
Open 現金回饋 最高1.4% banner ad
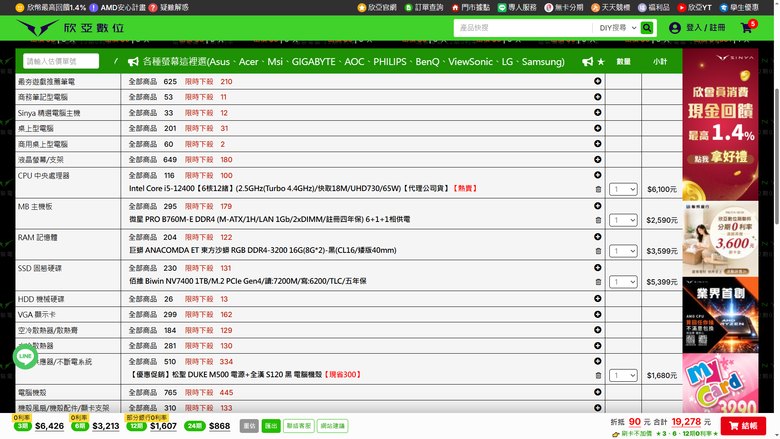click(720, 124)
